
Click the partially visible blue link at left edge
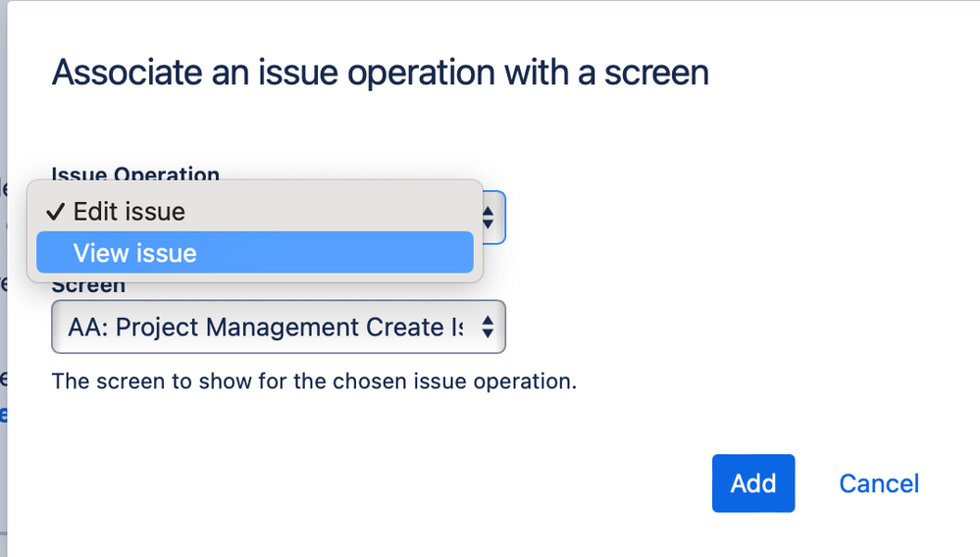(x=3, y=414)
